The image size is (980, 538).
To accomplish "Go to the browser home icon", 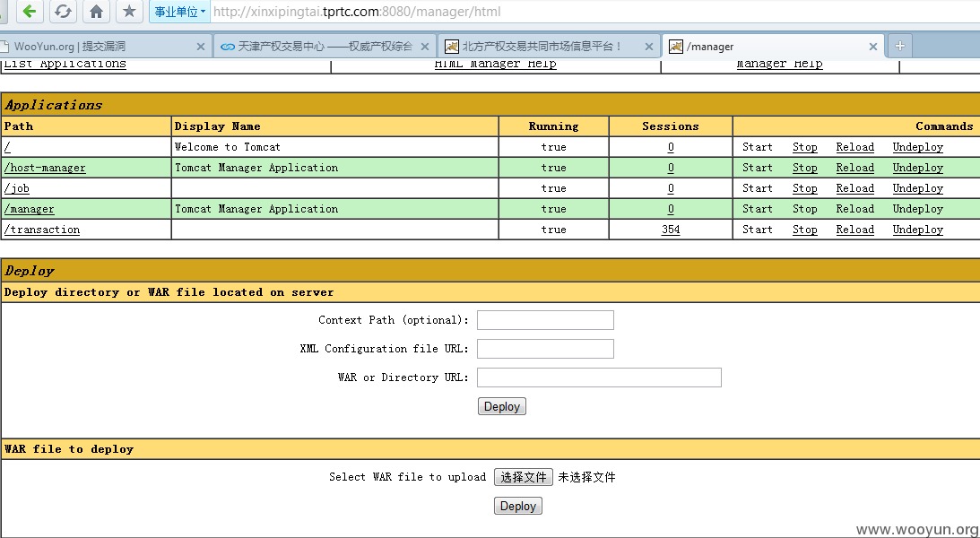I will coord(96,12).
